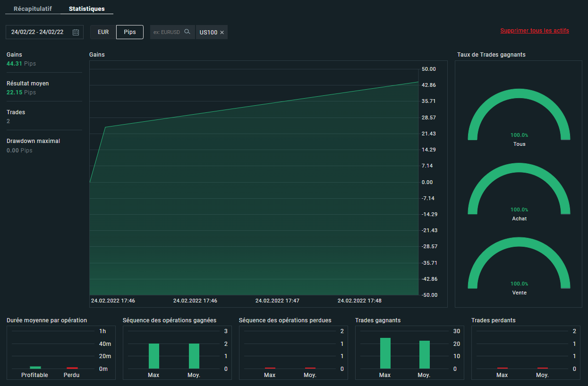Click the red Perdu duration bar
Screen dimensions: 588x386
coord(72,368)
